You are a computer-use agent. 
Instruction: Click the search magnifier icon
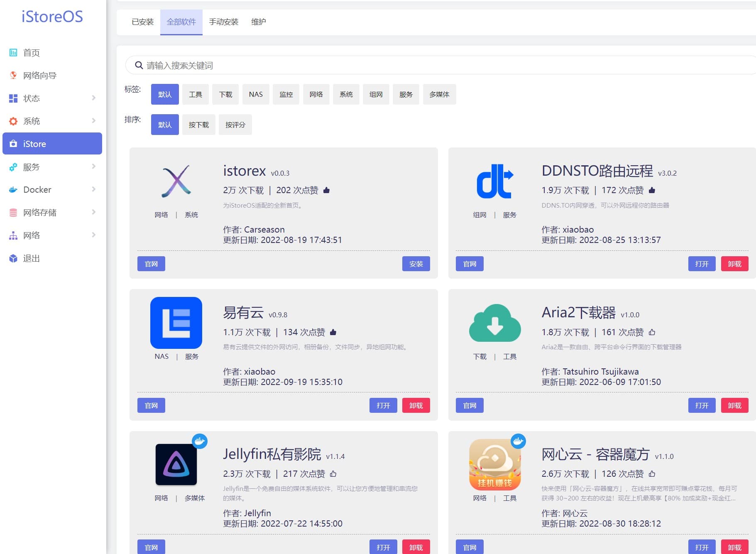click(x=139, y=65)
